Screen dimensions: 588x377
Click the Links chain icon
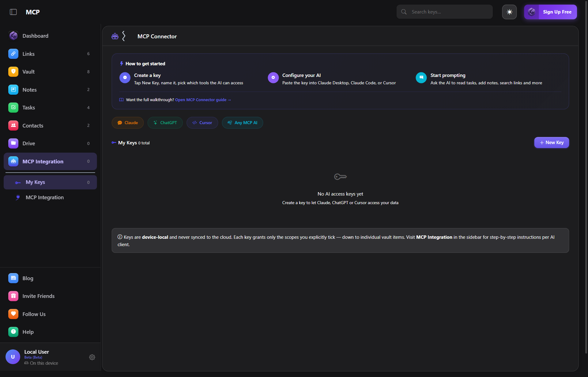pos(13,54)
